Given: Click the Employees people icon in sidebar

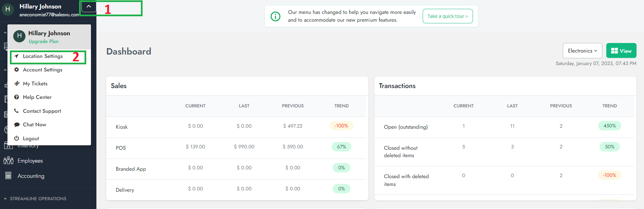Looking at the screenshot, I should (x=8, y=161).
